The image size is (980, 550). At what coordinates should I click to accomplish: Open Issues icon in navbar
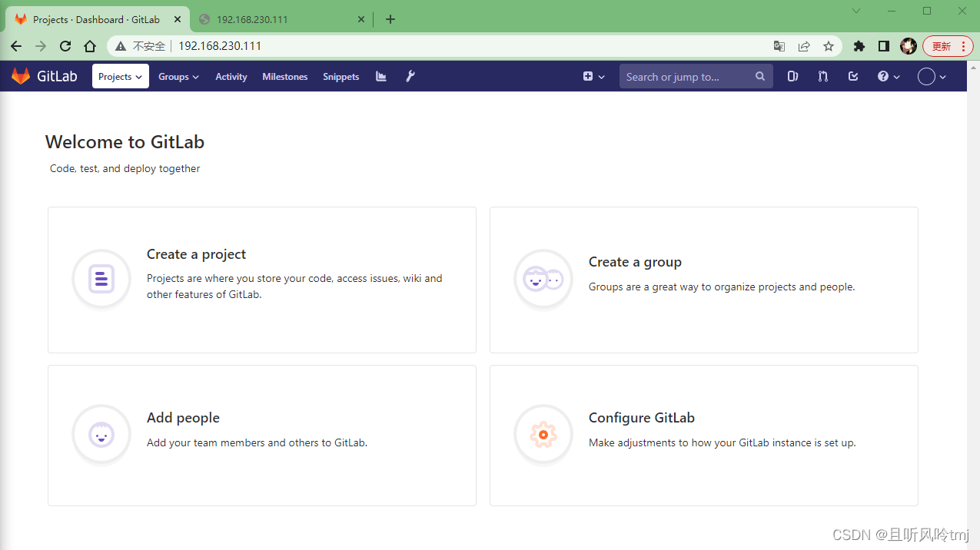(x=793, y=76)
